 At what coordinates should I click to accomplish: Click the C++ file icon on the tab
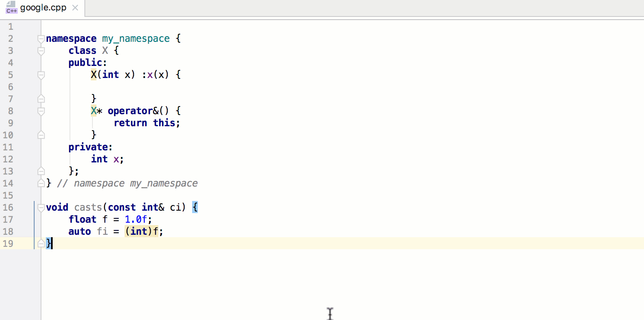(x=11, y=8)
